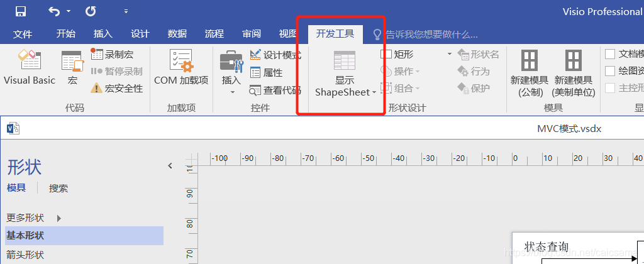Image resolution: width=644 pixels, height=264 pixels.
Task: Start 录制宏 macro recording
Action: (x=112, y=54)
